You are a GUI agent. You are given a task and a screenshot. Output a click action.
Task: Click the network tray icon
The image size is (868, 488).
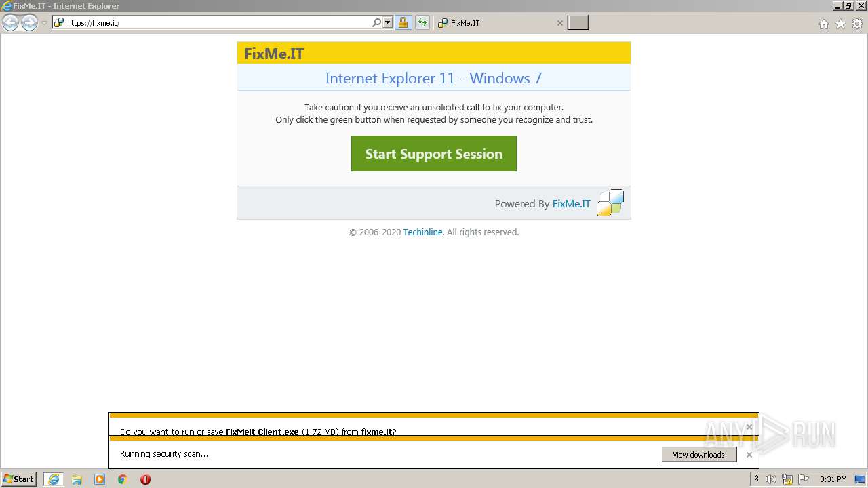point(788,479)
